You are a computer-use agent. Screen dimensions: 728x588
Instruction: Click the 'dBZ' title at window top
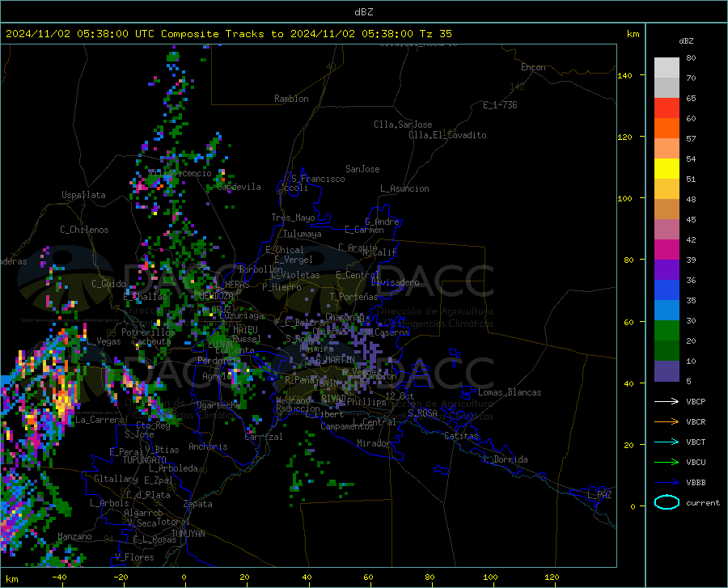tap(363, 12)
